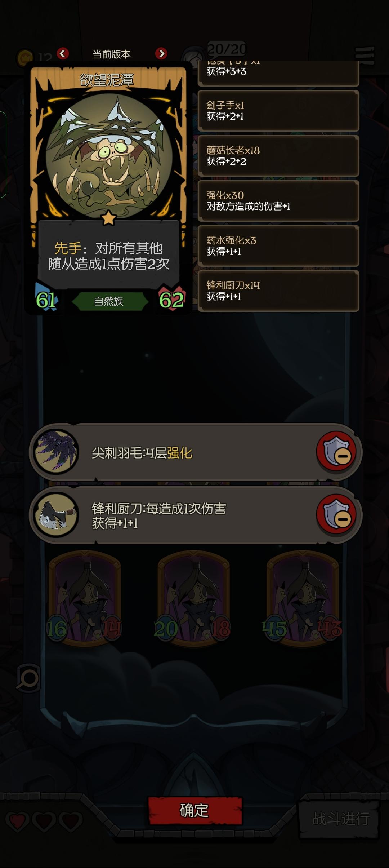Go to previous version with left arrow
This screenshot has width=389, height=868.
(x=63, y=54)
